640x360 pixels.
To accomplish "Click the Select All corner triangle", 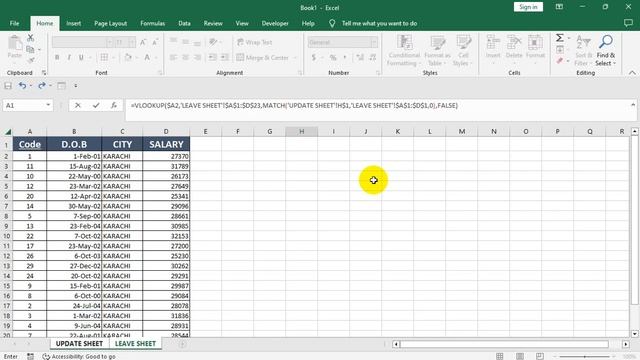I will point(8,131).
